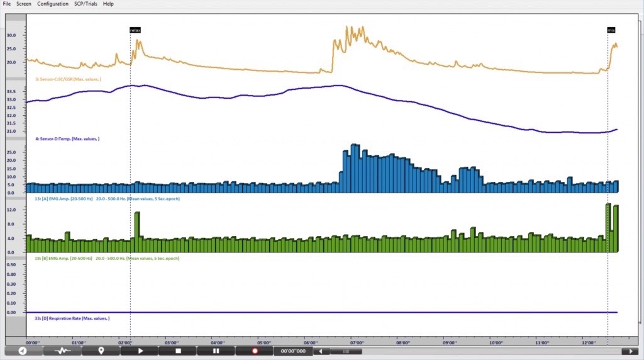Open the File menu
This screenshot has height=360, width=644.
tap(7, 4)
